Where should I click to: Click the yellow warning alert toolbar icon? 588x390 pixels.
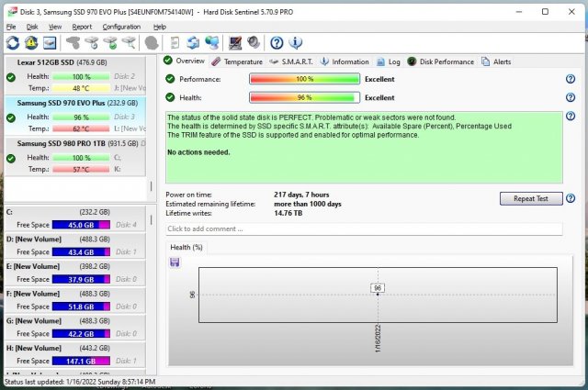coord(31,43)
